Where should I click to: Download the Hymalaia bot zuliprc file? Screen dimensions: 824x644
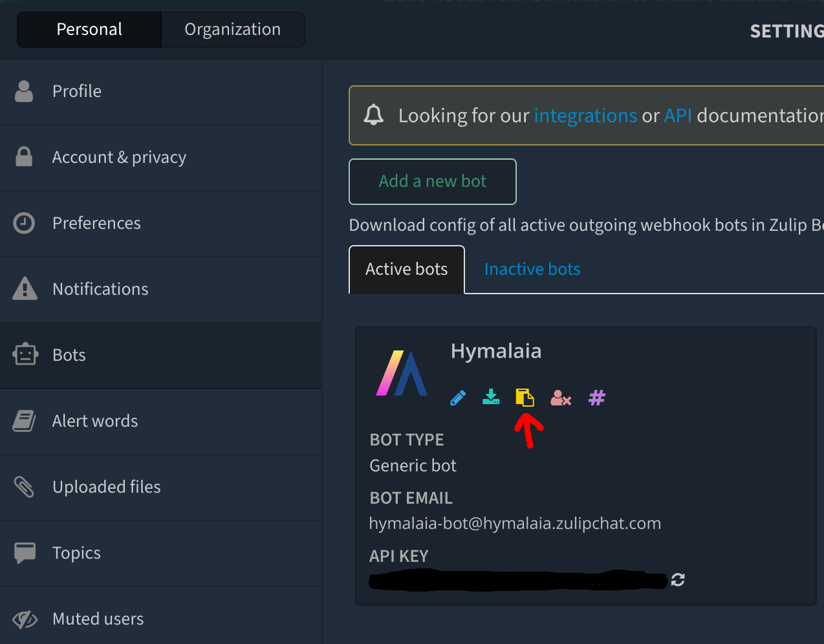(x=491, y=397)
